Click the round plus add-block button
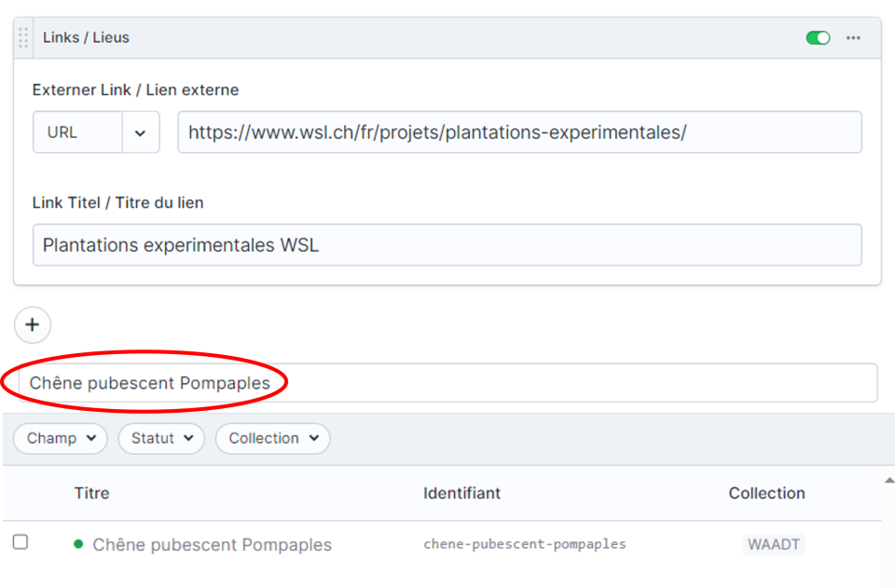This screenshot has height=588, width=895. click(x=33, y=325)
